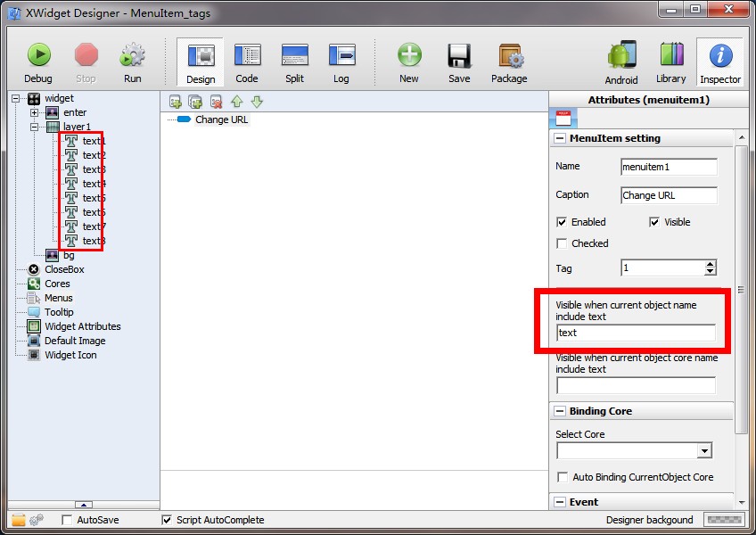Open the Designer background swatch
The width and height of the screenshot is (756, 535).
click(x=723, y=520)
